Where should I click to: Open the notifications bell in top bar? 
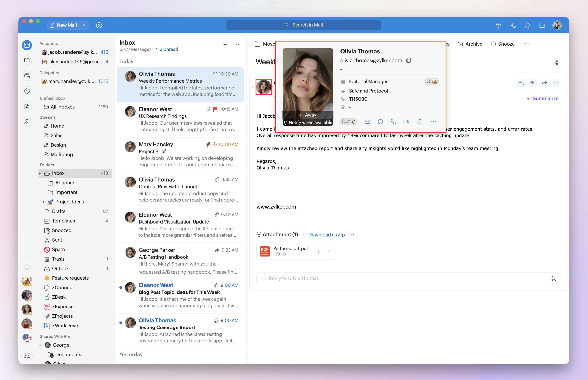click(528, 25)
